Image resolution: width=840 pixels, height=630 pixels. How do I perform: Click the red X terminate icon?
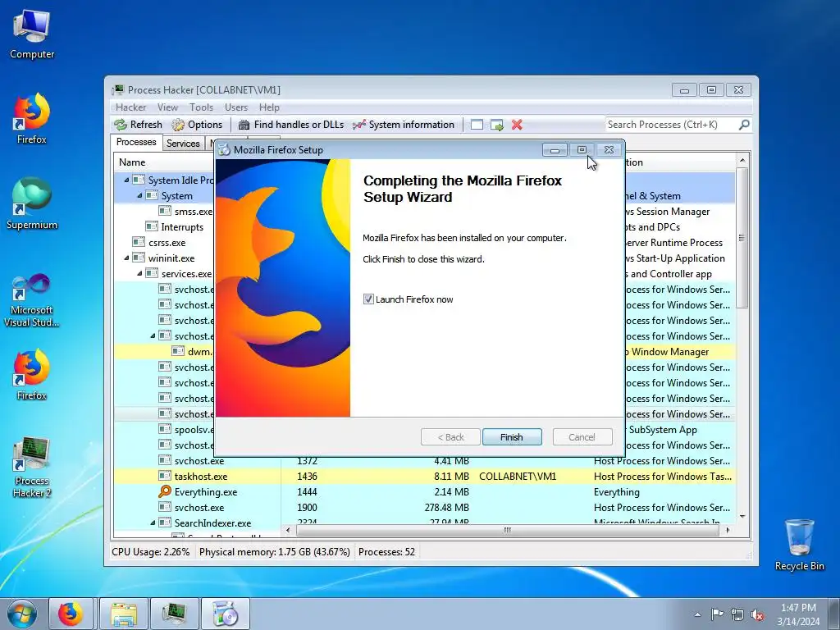click(x=517, y=125)
